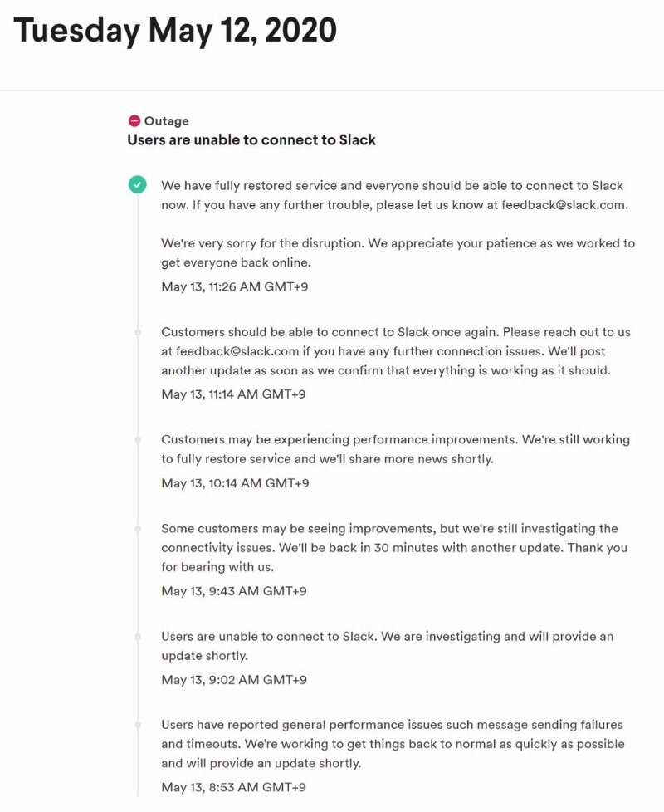The image size is (664, 812).
Task: Click the timeline dot beside the 8:53 AM update
Action: pos(138,725)
